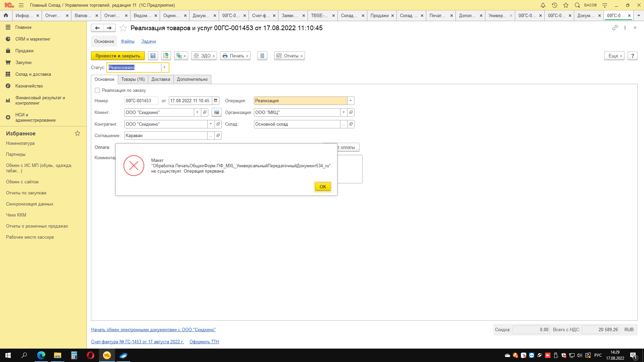Click Провести и закрыть button
This screenshot has height=362, width=644.
(x=118, y=56)
